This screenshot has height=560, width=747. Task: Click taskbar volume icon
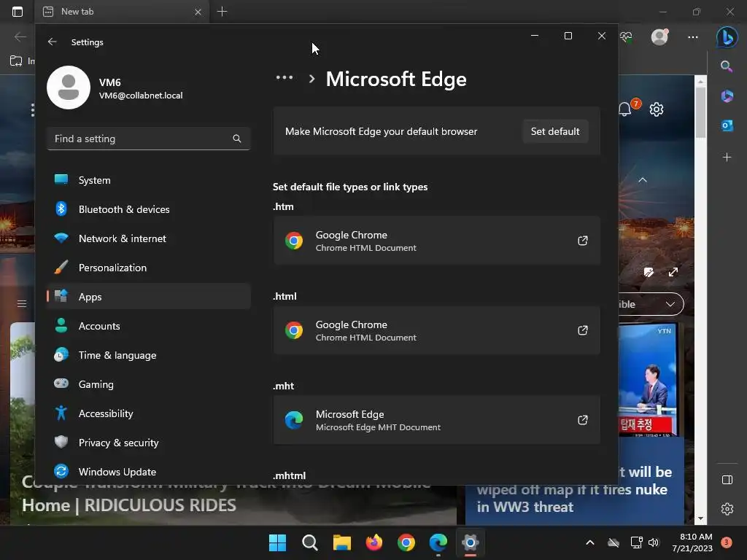click(x=654, y=542)
